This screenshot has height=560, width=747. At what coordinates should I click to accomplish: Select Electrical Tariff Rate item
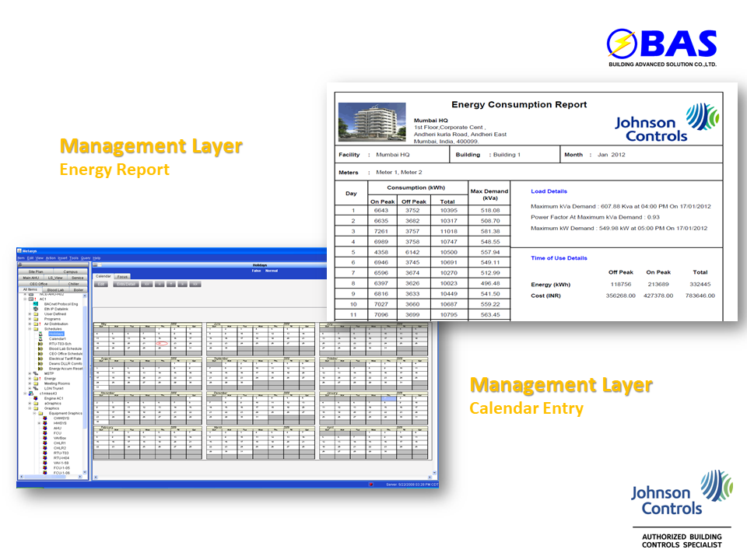pos(65,359)
